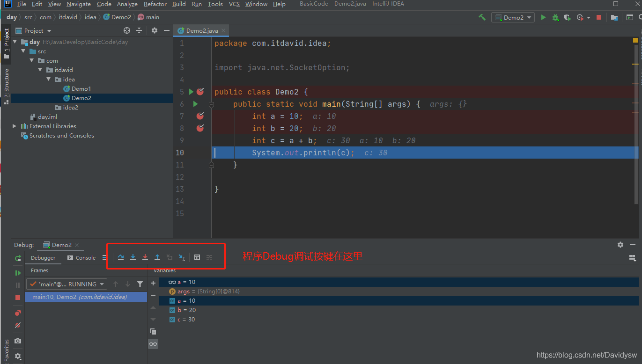The width and height of the screenshot is (642, 364).
Task: Click the Collapse All icon in Project panel
Action: [x=139, y=30]
